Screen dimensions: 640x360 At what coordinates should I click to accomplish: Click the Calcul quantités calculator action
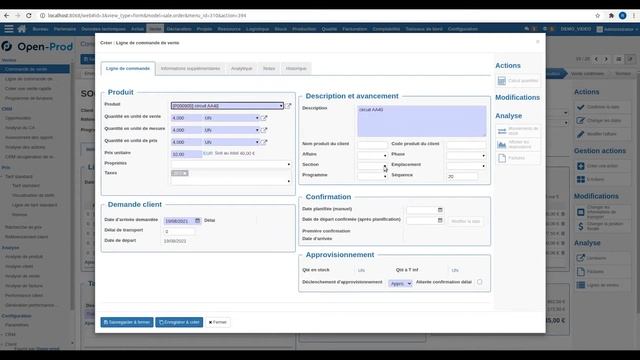pyautogui.click(x=518, y=81)
